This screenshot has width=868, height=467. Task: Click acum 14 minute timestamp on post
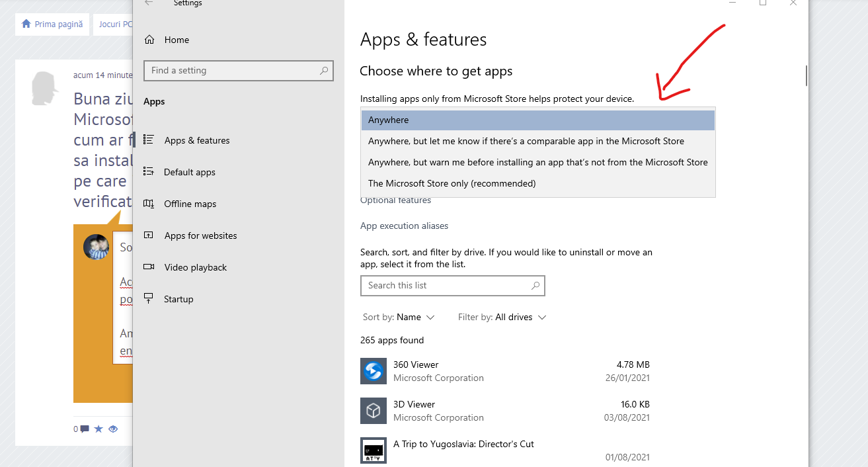[103, 75]
